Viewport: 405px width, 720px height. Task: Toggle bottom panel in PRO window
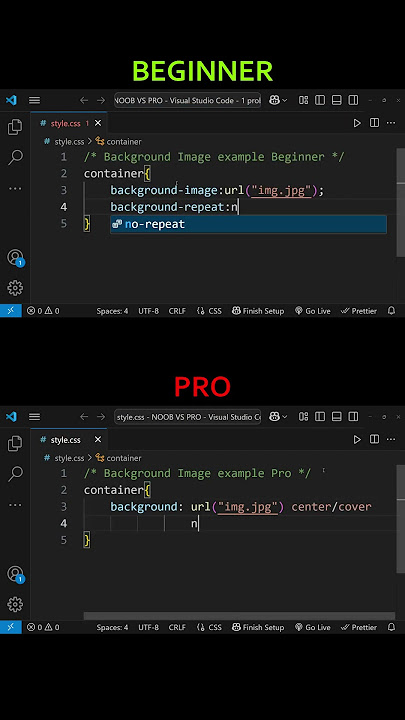(337, 416)
